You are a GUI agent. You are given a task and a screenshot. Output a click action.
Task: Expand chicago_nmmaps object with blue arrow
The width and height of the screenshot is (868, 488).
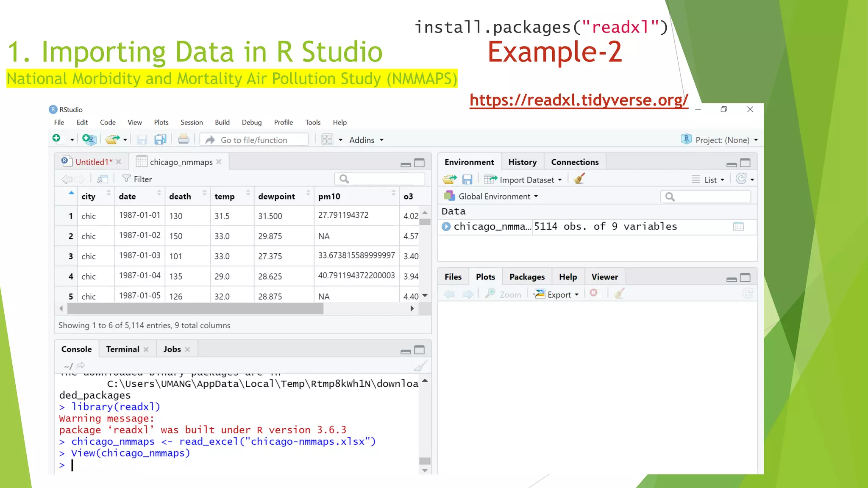[446, 227]
